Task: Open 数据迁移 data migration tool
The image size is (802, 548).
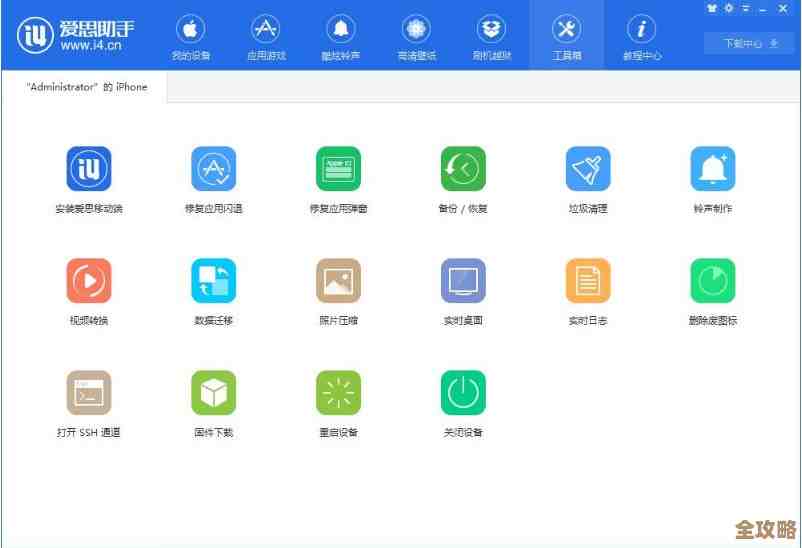Action: [214, 281]
